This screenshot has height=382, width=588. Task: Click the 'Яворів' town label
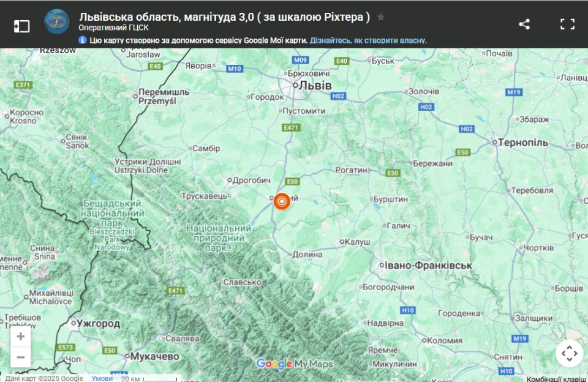198,66
